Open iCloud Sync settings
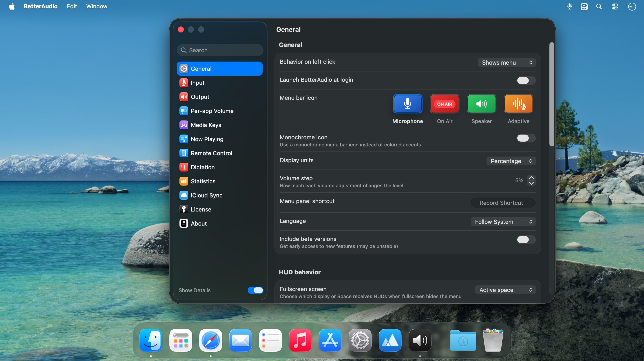This screenshot has width=644, height=361. [x=220, y=195]
